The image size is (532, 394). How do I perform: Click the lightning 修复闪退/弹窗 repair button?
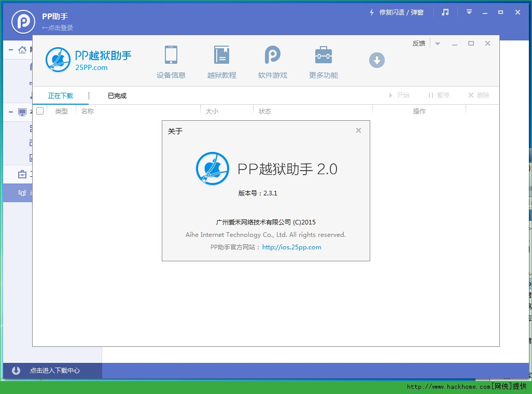[x=396, y=12]
